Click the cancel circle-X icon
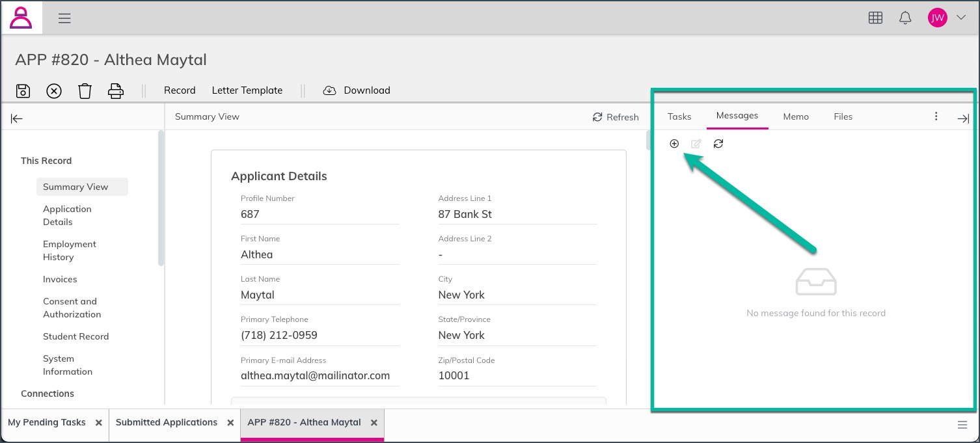Screen dimensions: 980x443 point(54,91)
